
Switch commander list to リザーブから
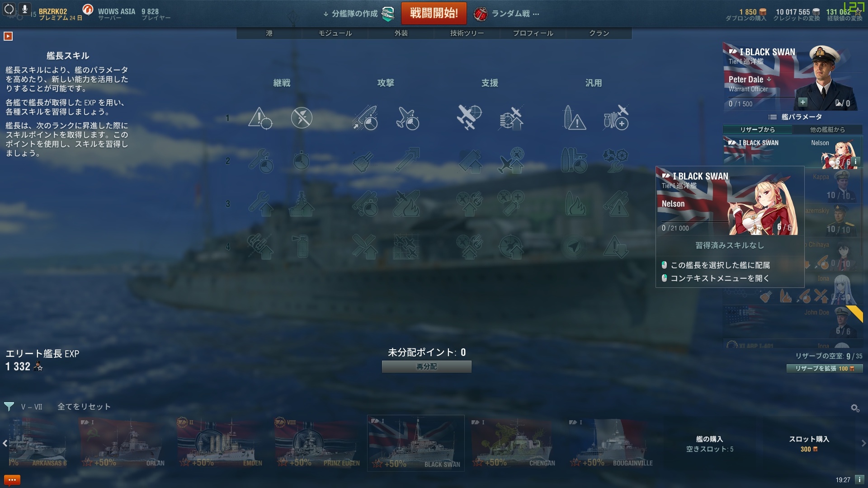tap(758, 130)
